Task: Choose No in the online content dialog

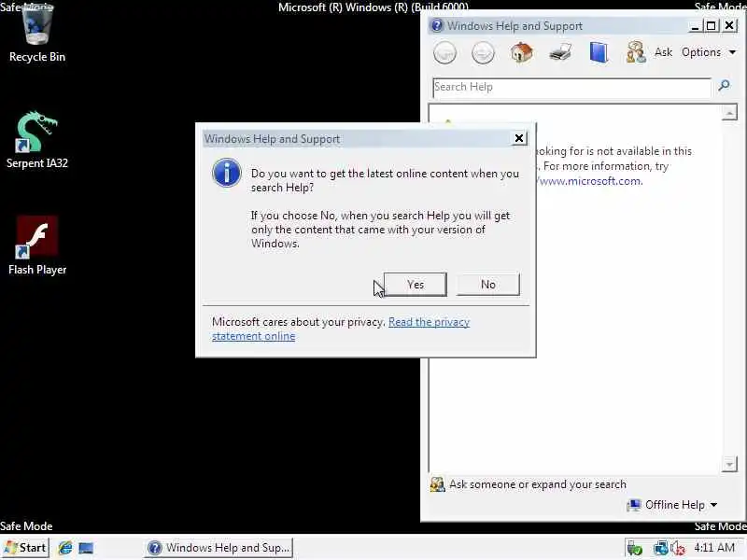Action: click(x=487, y=285)
